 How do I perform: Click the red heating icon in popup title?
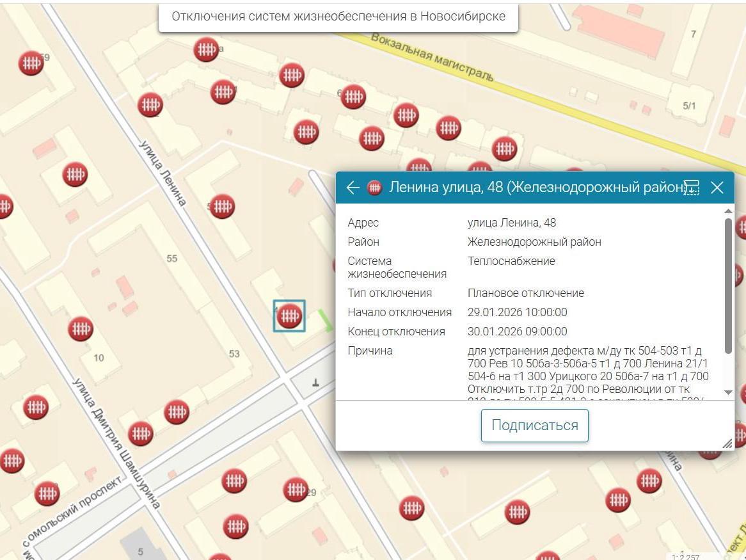point(374,188)
